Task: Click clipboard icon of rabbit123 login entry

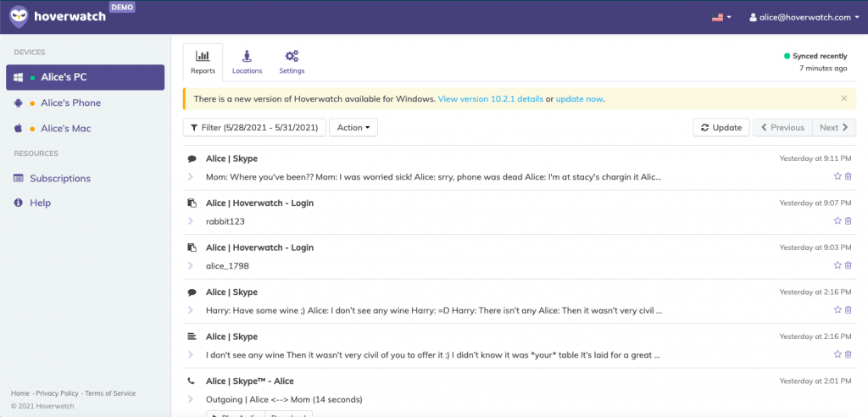Action: (x=192, y=203)
